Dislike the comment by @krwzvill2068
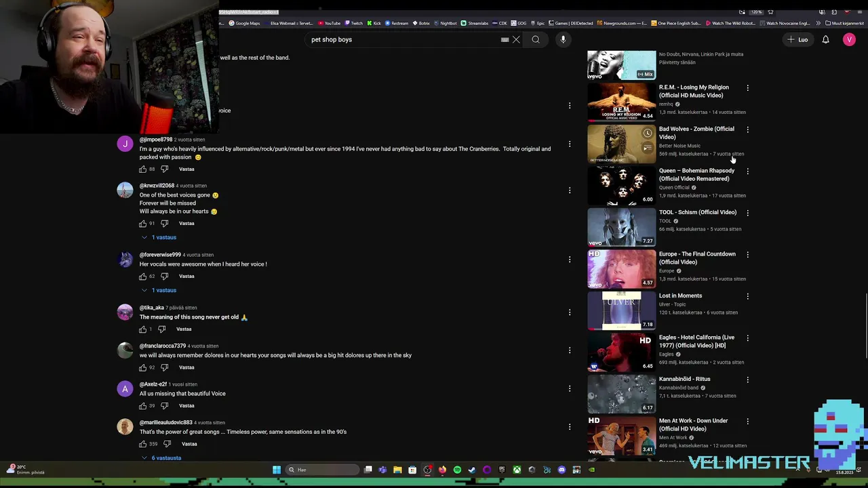The image size is (868, 488). (164, 223)
